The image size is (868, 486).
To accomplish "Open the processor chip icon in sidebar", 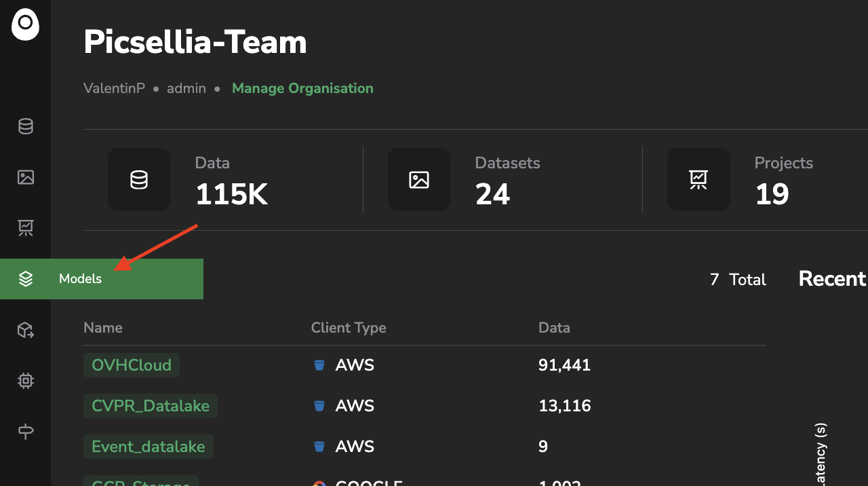I will (26, 381).
